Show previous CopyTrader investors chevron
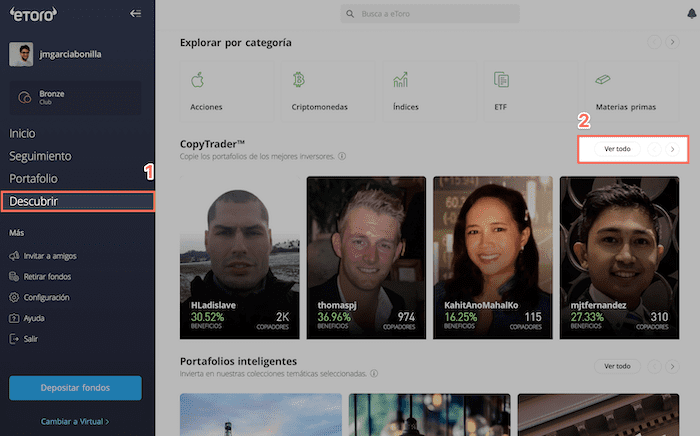 [654, 149]
